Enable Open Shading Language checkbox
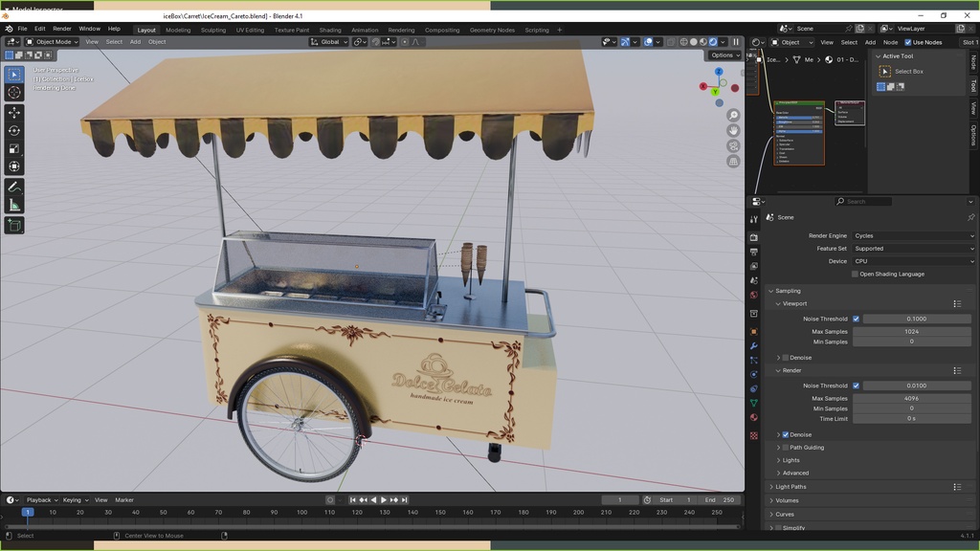Viewport: 980px width, 551px height. coord(856,275)
